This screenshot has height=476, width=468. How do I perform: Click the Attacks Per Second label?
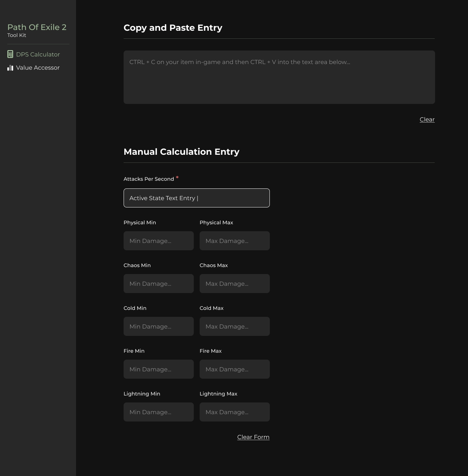pyautogui.click(x=149, y=179)
